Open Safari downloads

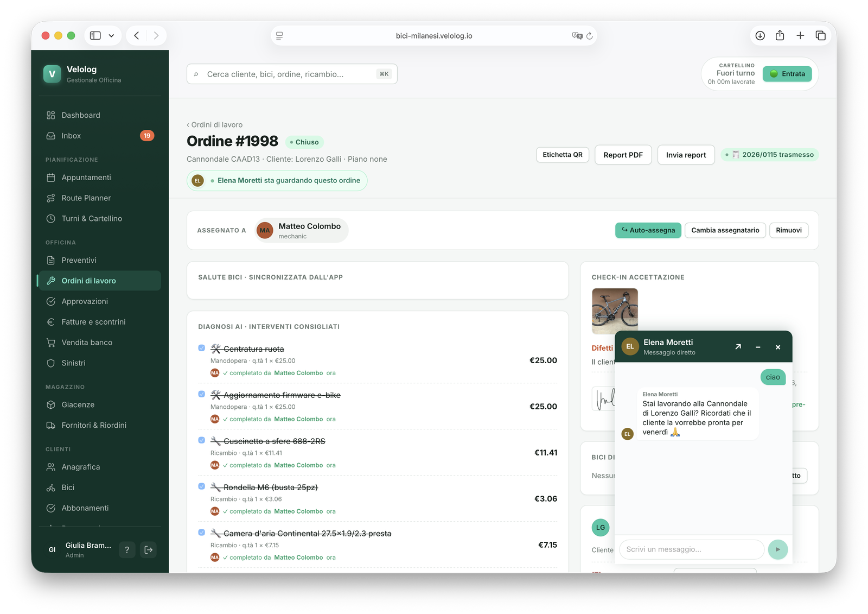pyautogui.click(x=760, y=36)
